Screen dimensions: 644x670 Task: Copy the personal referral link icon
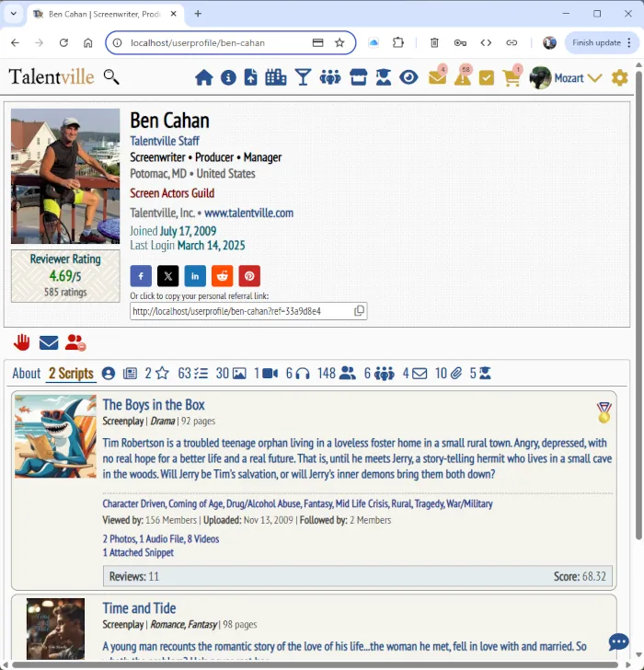pos(359,311)
